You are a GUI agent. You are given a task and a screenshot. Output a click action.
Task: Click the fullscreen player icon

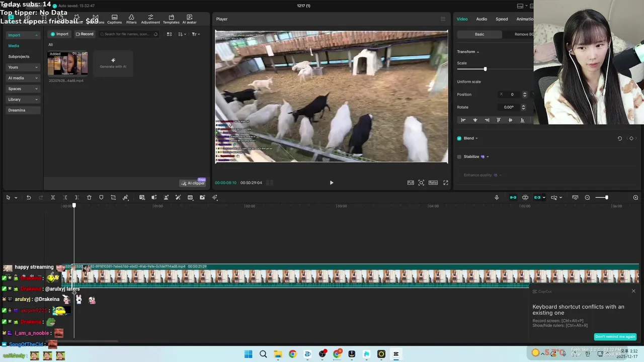(445, 183)
